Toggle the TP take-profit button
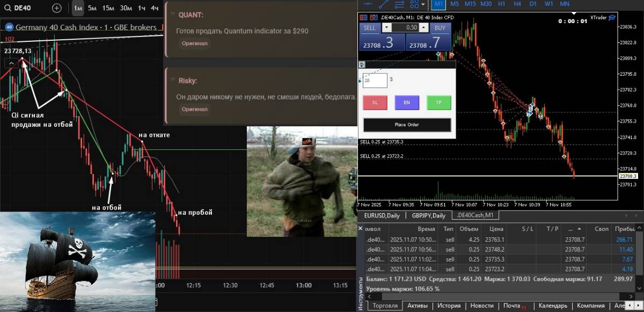Image resolution: width=644 pixels, height=312 pixels. pyautogui.click(x=438, y=102)
